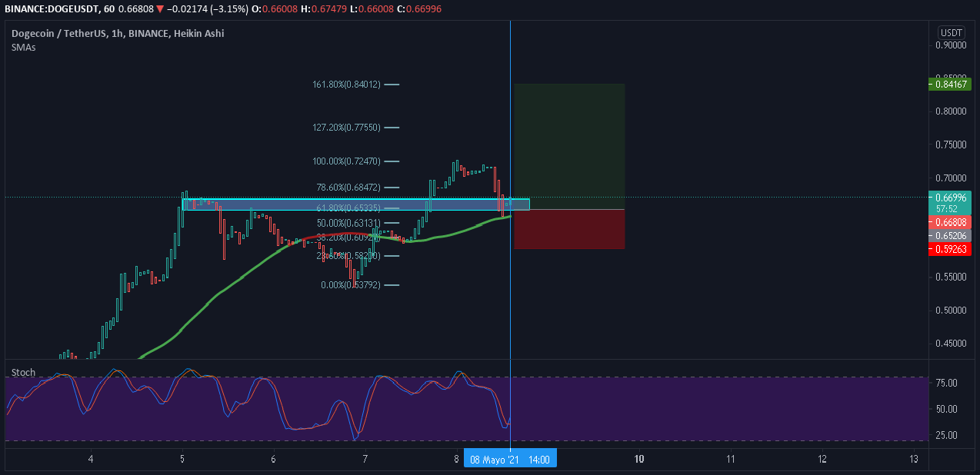Click day 6 on the time axis
980x475 pixels.
click(274, 460)
